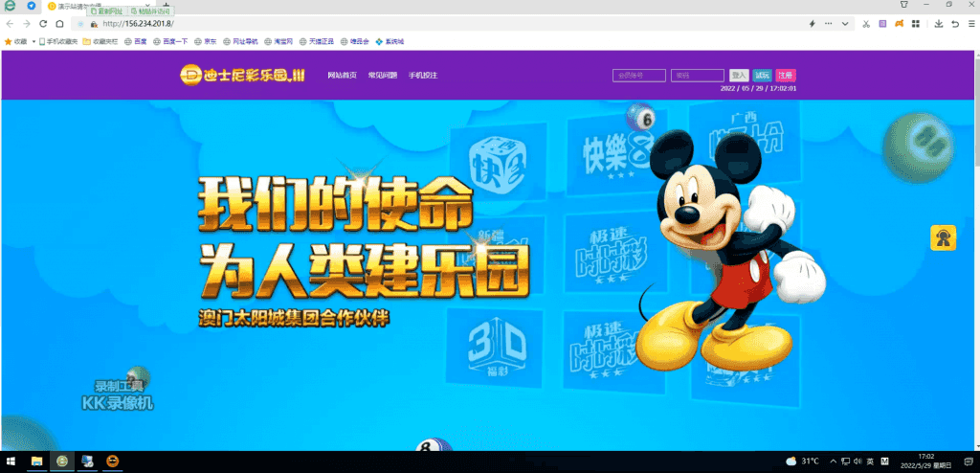980x473 pixels.
Task: Open the downloads icon in toolbar
Action: click(x=939, y=24)
